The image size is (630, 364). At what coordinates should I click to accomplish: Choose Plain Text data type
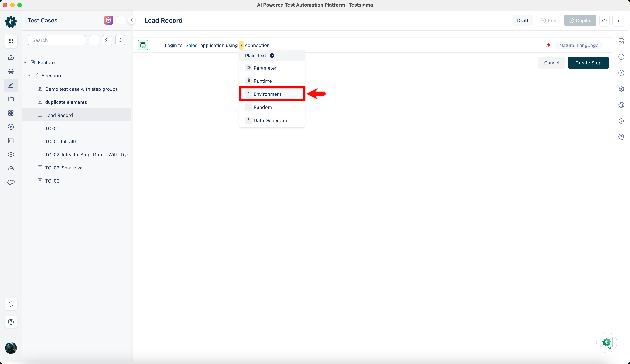coord(272,55)
